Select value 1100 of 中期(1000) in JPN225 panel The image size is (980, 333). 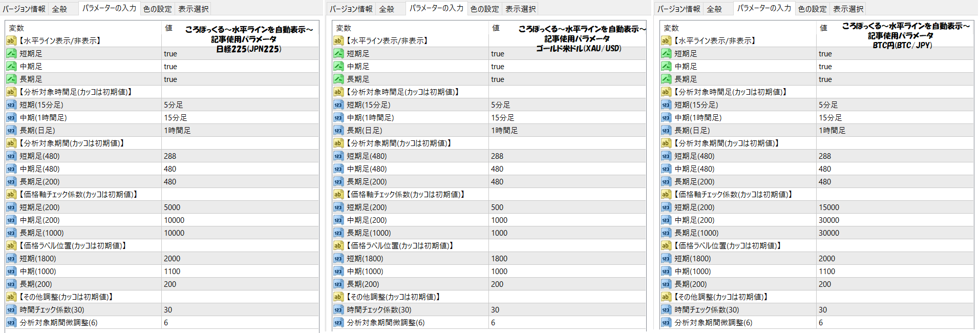tap(172, 271)
